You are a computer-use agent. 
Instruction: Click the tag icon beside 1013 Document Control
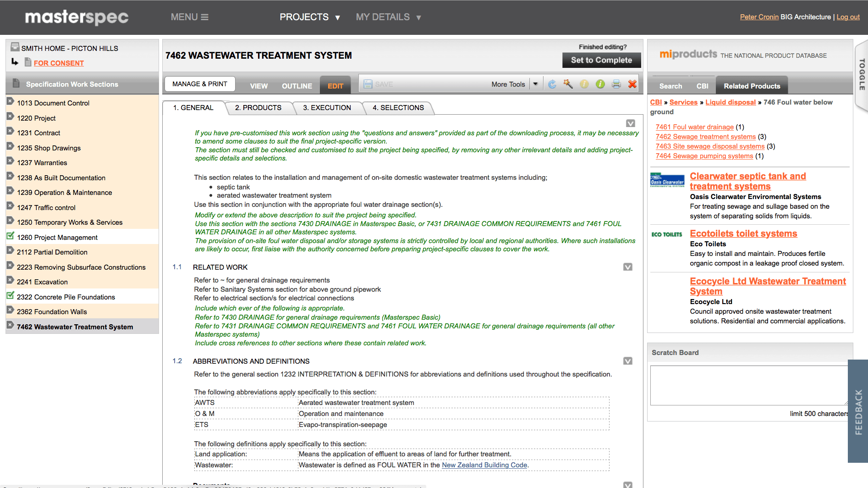pos(10,101)
